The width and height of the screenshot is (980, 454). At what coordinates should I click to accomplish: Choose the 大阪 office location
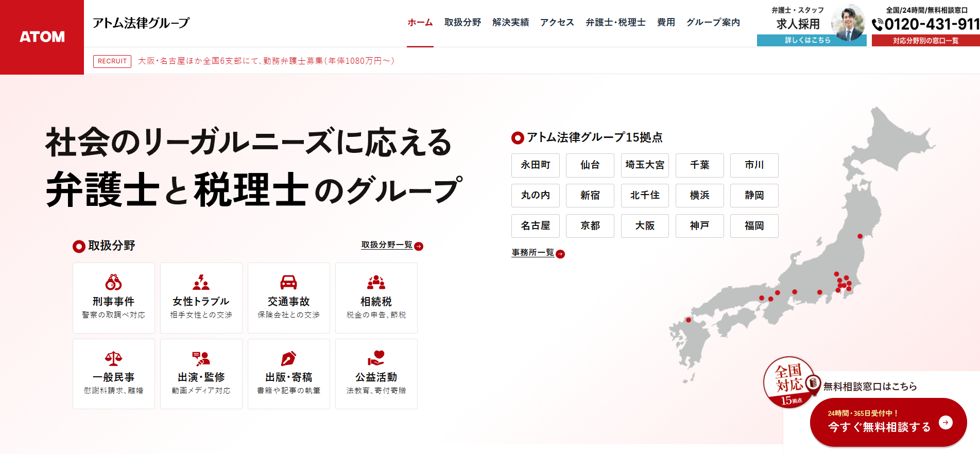(x=645, y=226)
